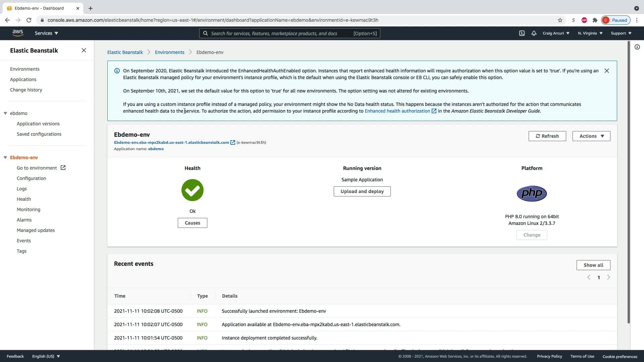
Task: Collapse the Ebdemo-env tree section
Action: click(5, 158)
